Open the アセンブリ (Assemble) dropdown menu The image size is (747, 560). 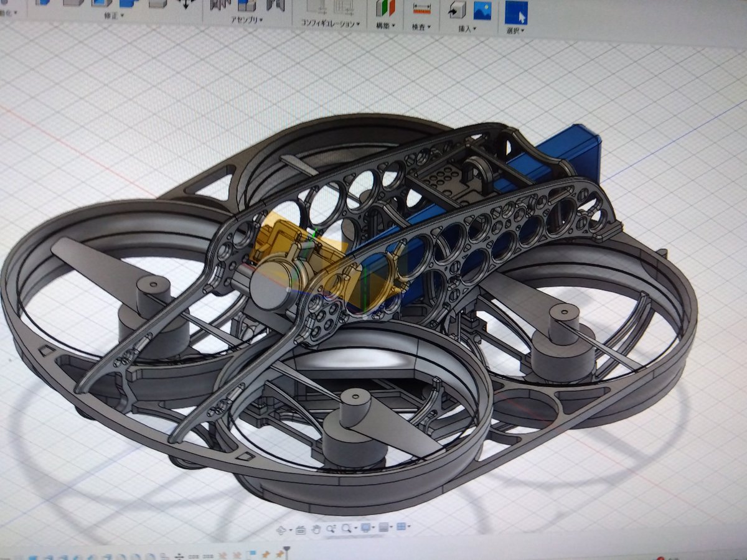point(247,20)
